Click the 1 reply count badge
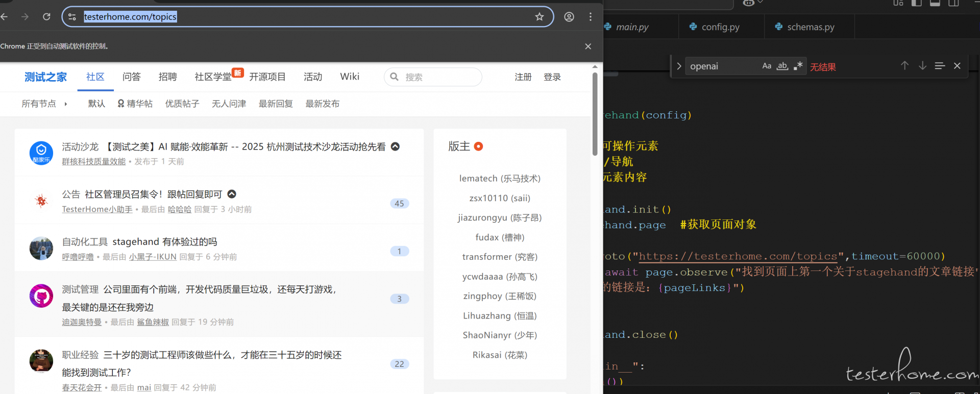 click(400, 251)
